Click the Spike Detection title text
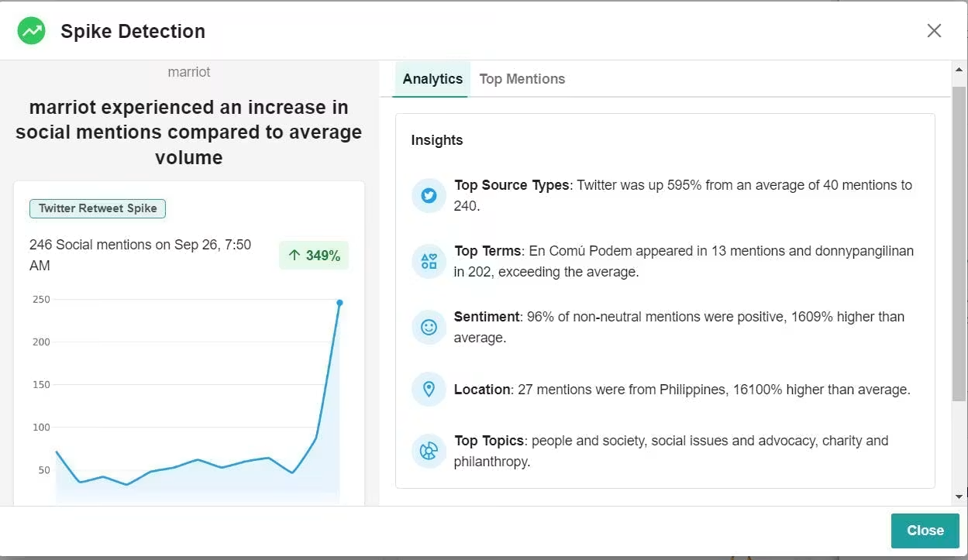Viewport: 968px width, 560px height. coord(133,32)
